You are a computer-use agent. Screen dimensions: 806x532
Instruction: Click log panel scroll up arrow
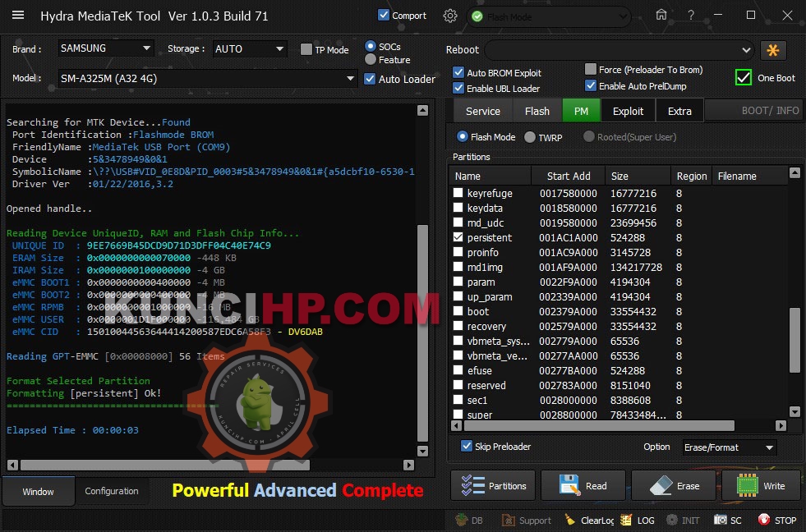coord(422,110)
